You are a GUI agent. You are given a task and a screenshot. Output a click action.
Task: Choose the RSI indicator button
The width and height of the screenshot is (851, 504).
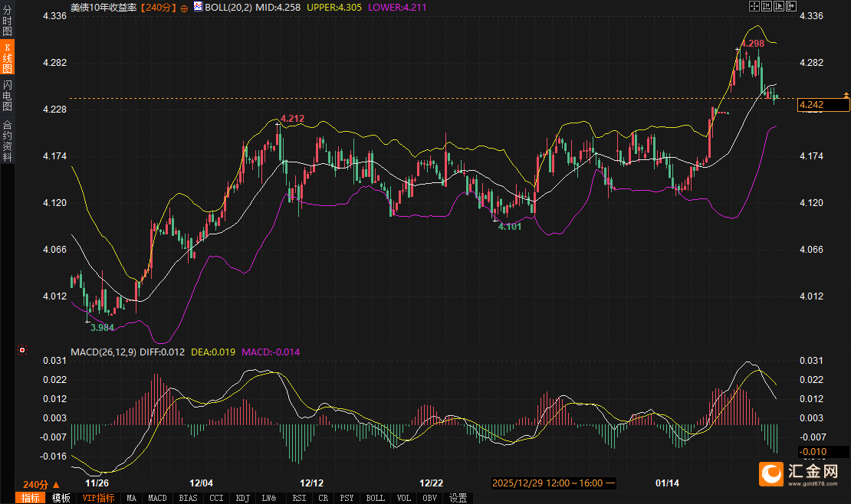298,498
